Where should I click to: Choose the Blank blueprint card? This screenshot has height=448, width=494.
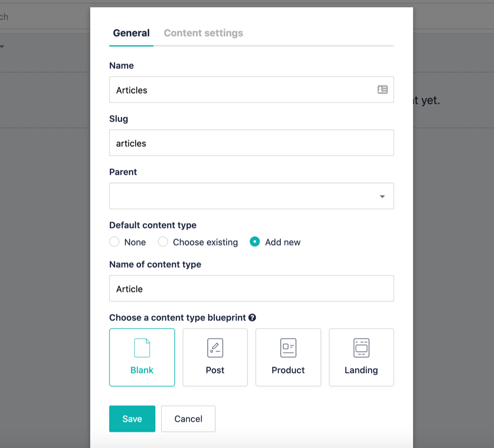click(142, 358)
